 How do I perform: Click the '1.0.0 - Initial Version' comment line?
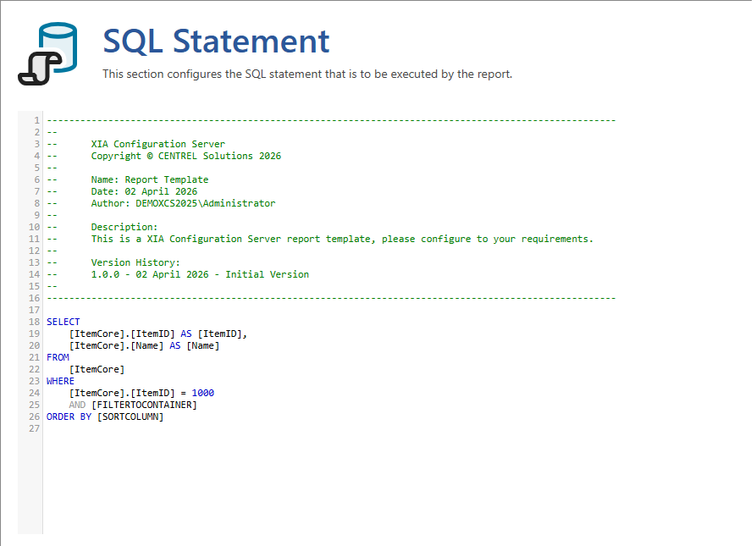[200, 274]
